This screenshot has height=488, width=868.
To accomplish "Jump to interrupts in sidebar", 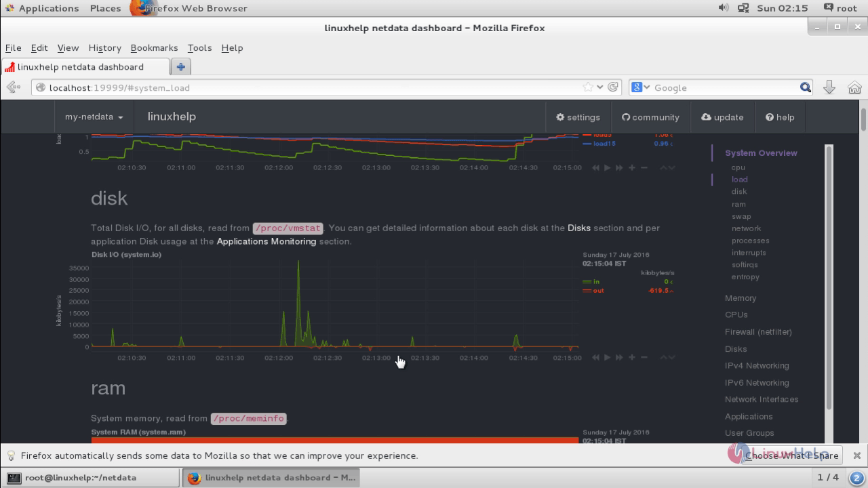I will click(x=749, y=253).
